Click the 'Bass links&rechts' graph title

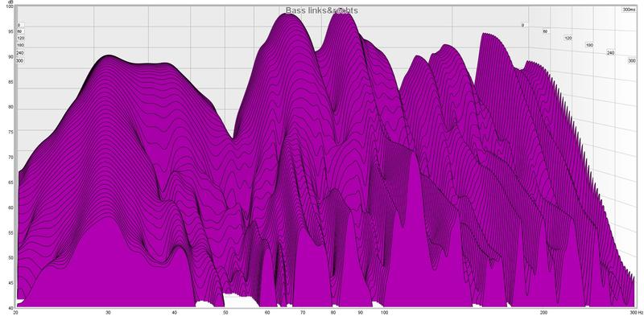pyautogui.click(x=321, y=10)
